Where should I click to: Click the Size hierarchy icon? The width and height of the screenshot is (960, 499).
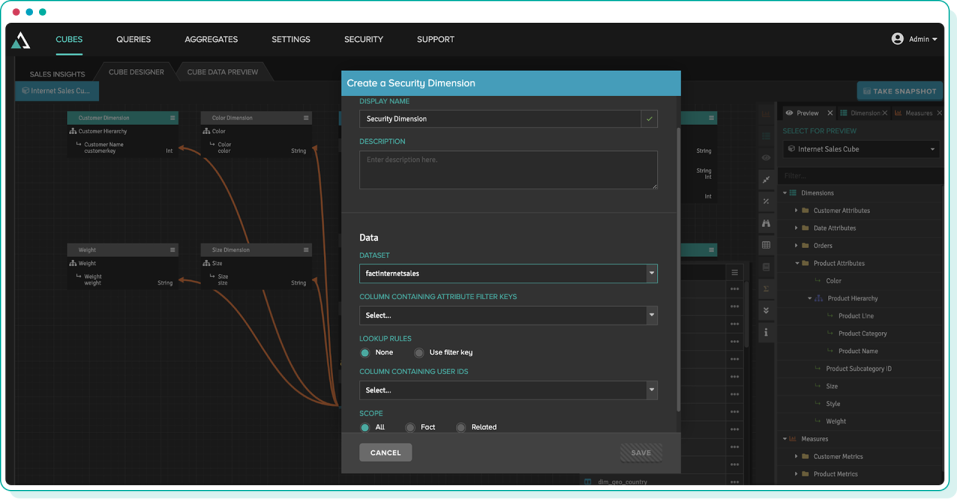pyautogui.click(x=206, y=263)
